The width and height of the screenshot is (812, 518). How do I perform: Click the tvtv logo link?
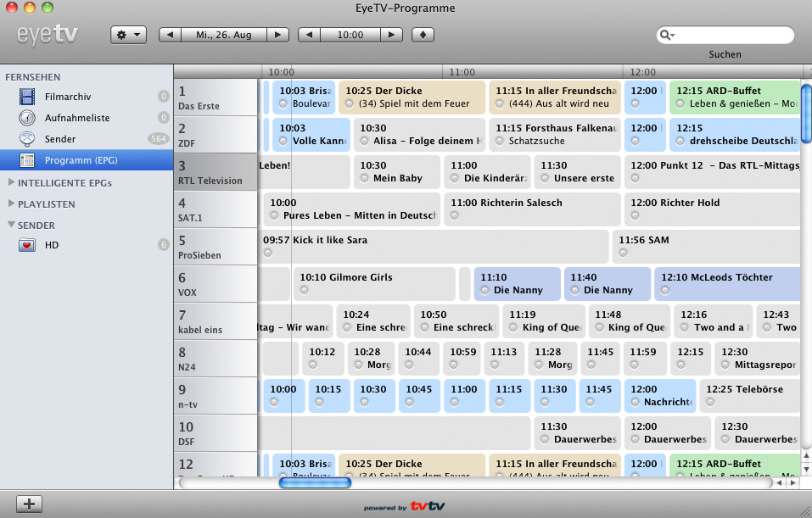click(x=428, y=506)
